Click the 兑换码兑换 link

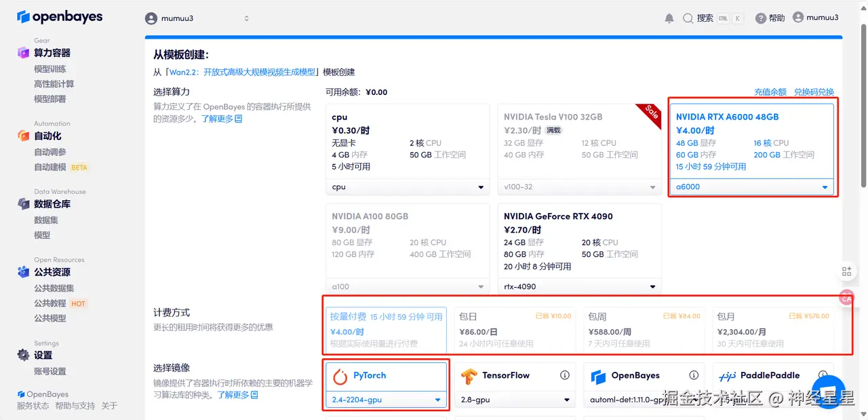[x=814, y=92]
